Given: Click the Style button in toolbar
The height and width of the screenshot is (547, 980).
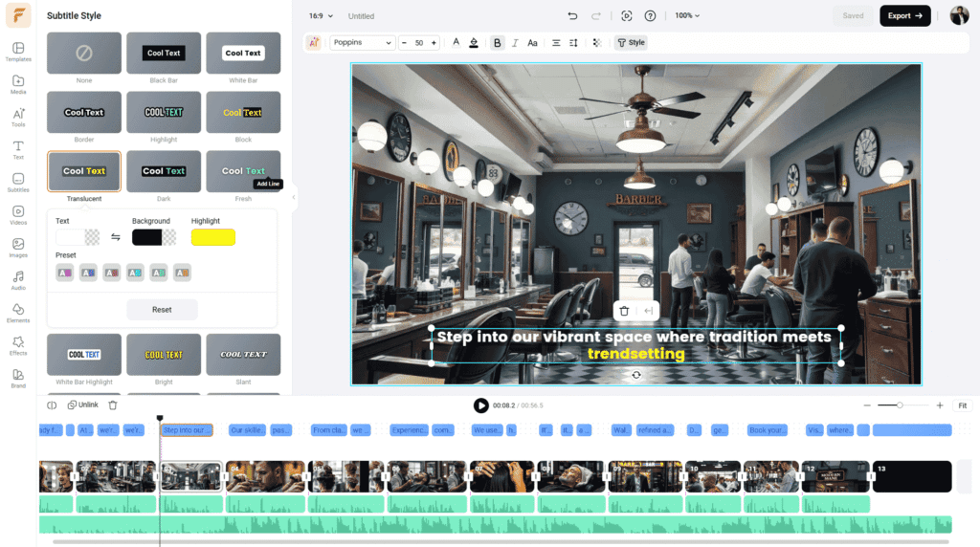Looking at the screenshot, I should tap(632, 42).
